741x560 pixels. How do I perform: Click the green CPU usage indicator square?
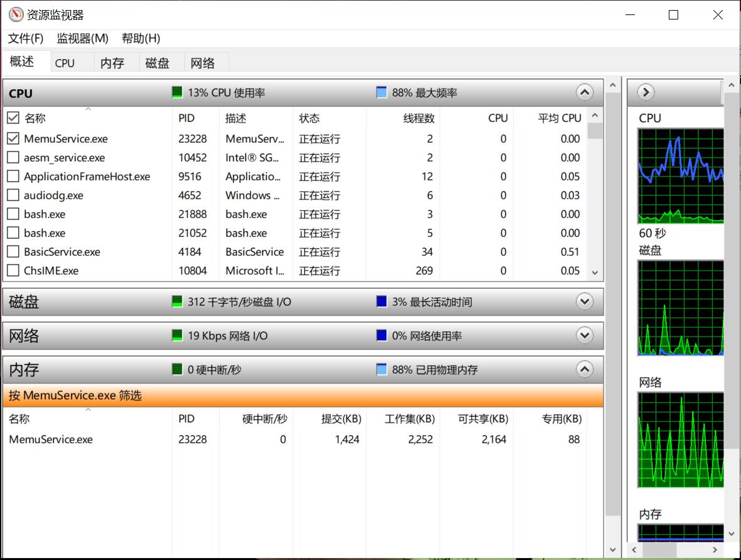[177, 93]
